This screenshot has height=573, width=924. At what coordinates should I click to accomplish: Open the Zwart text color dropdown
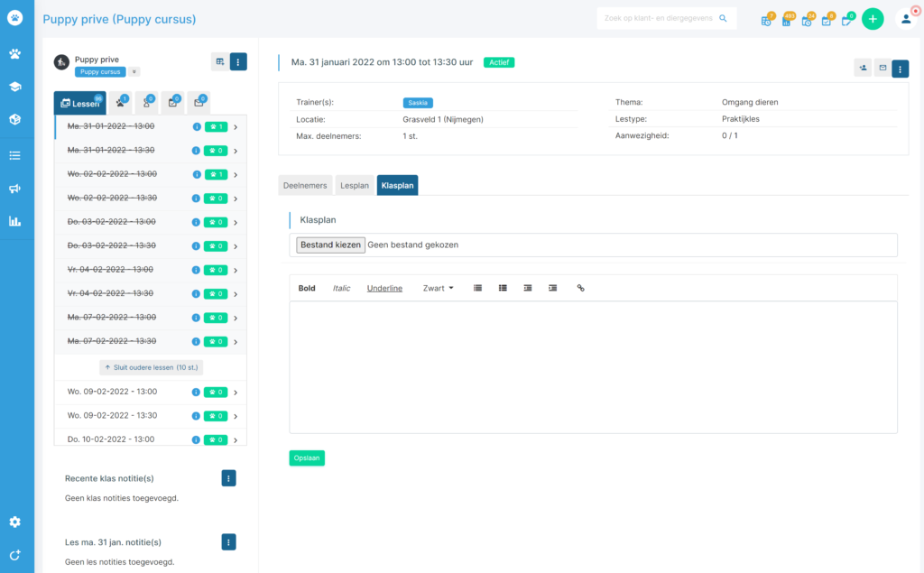pos(438,288)
